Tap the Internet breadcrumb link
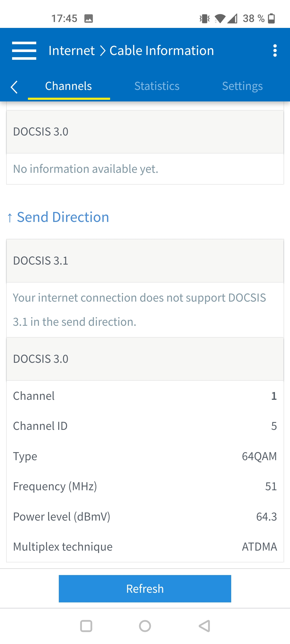The height and width of the screenshot is (644, 290). tap(72, 51)
